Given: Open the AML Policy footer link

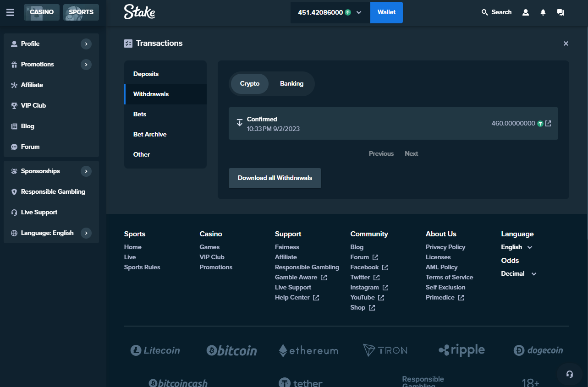Looking at the screenshot, I should [x=442, y=267].
